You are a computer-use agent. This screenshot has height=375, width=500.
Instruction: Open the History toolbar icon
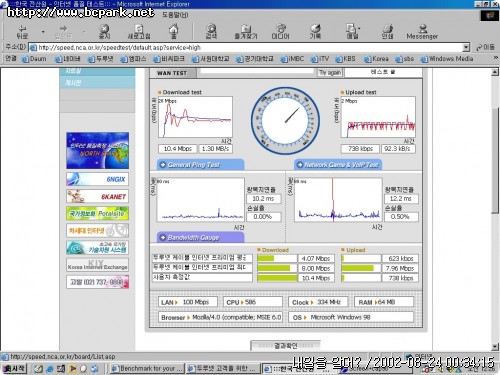pos(315,32)
